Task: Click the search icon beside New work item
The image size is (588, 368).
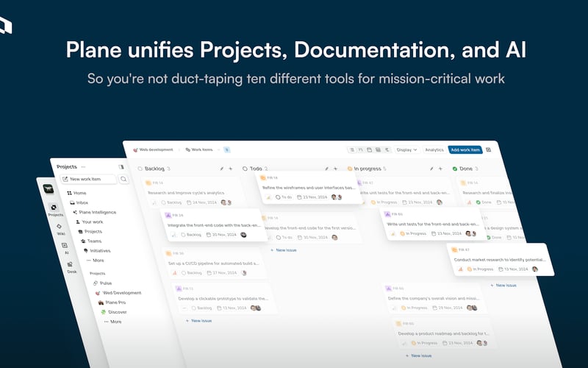Action: (123, 179)
